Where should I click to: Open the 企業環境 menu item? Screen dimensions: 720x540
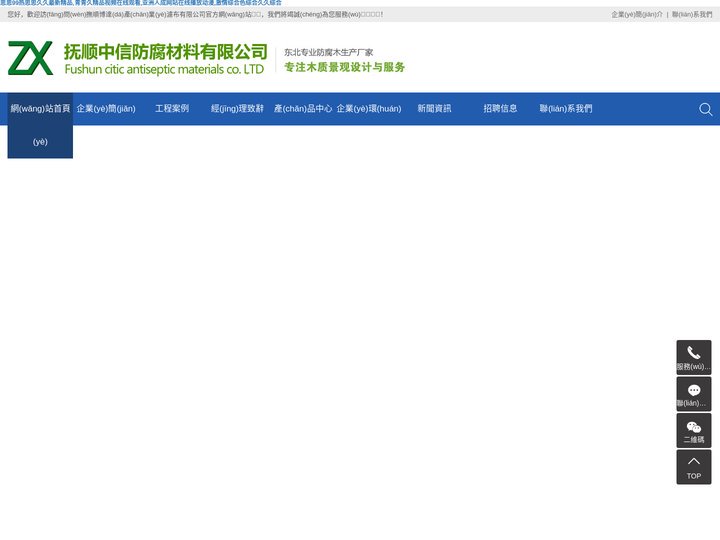tap(369, 109)
